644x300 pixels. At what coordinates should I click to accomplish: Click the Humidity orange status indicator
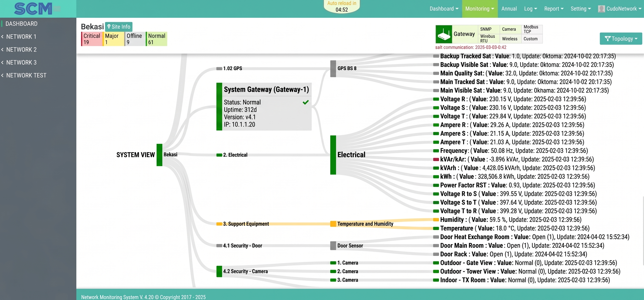436,220
